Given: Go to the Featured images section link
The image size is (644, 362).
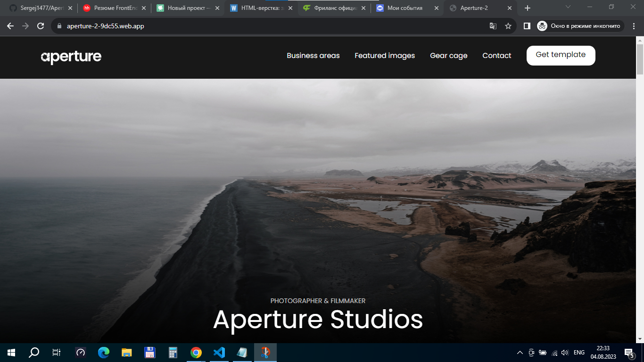Looking at the screenshot, I should (x=385, y=56).
